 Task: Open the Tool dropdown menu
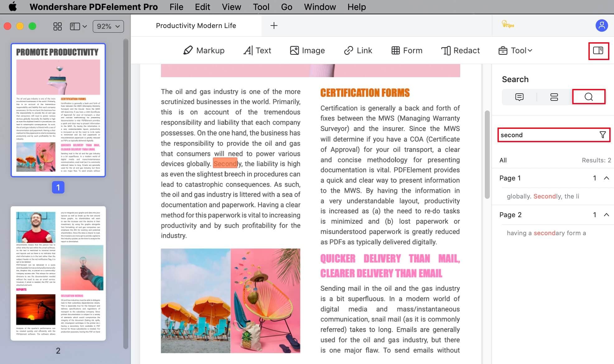coord(515,50)
